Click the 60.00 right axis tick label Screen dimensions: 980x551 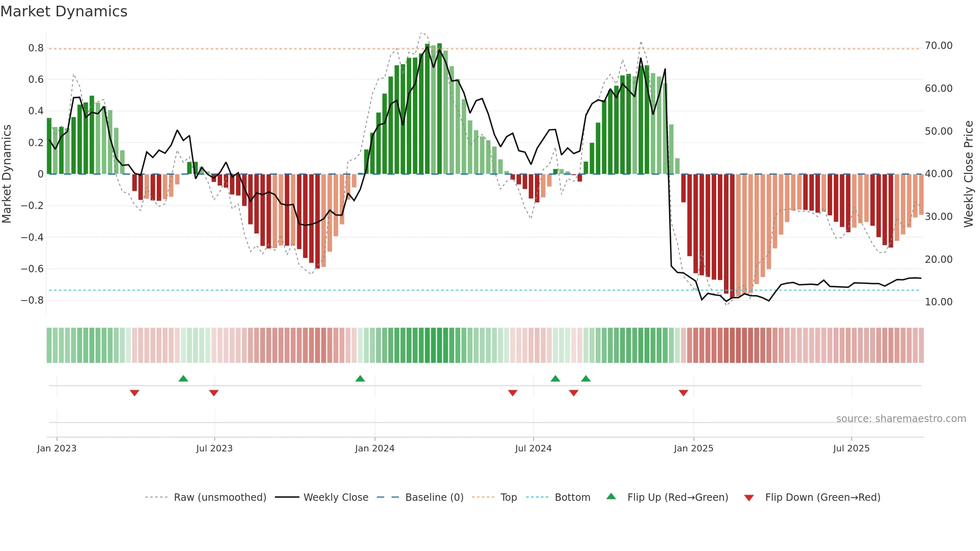pos(939,89)
